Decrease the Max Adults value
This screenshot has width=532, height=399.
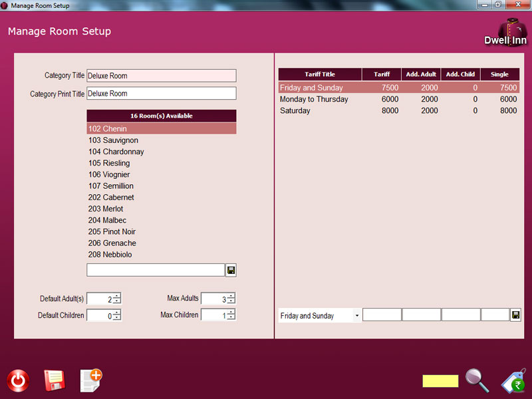pos(231,302)
